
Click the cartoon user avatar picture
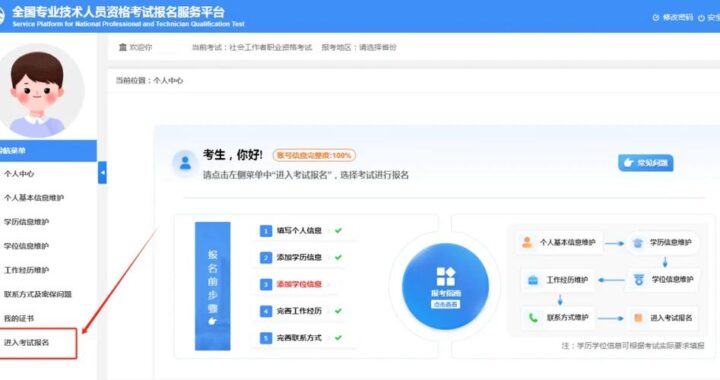(x=39, y=90)
